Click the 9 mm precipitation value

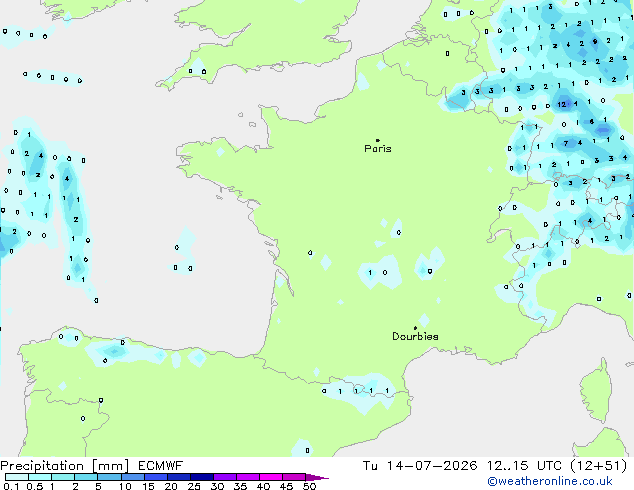click(595, 41)
